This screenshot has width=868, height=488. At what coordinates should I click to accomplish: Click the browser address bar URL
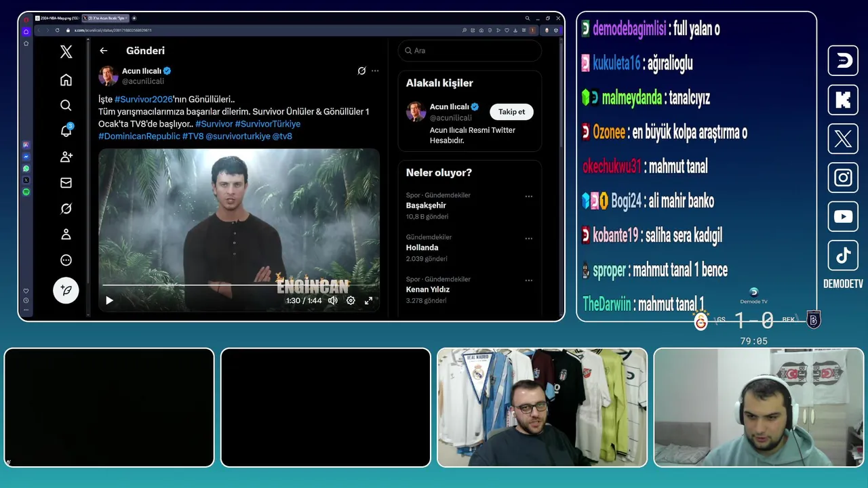click(113, 30)
